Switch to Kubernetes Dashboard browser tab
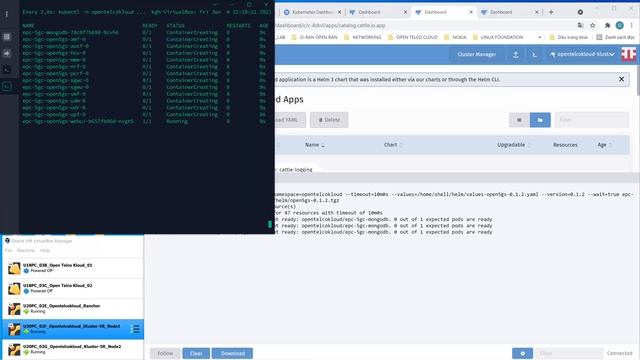 [312, 12]
